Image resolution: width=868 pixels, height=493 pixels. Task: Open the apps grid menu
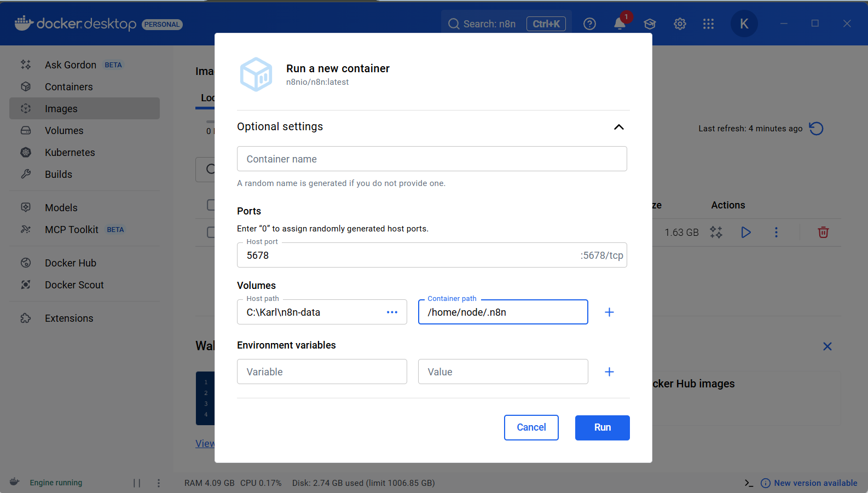click(x=708, y=24)
